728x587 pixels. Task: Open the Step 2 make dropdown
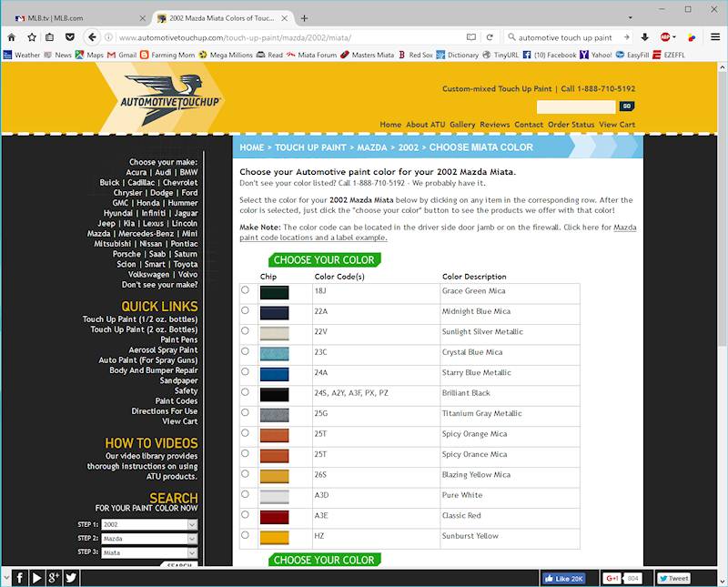click(x=149, y=539)
